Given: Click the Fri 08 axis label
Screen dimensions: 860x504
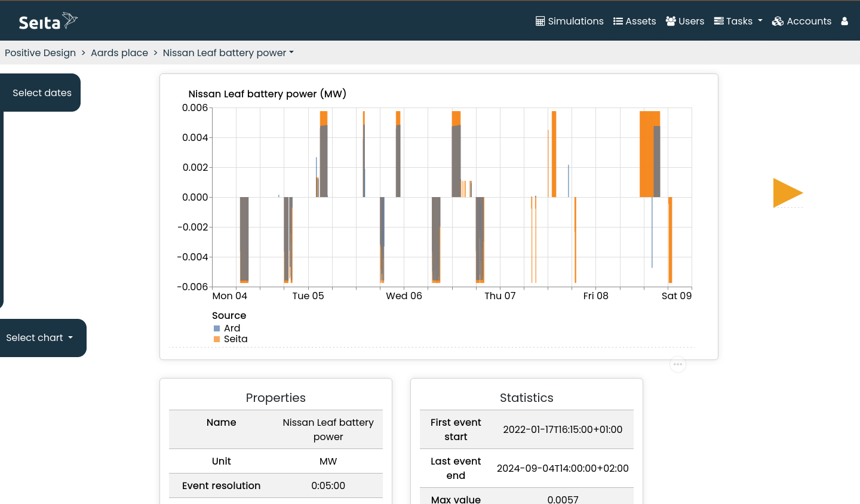Looking at the screenshot, I should click(596, 296).
